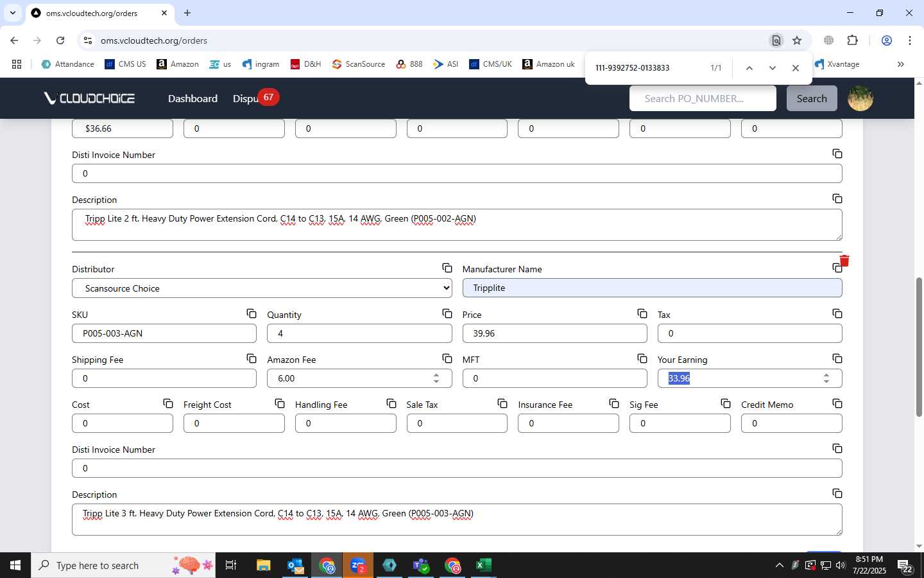Image resolution: width=924 pixels, height=578 pixels.
Task: Copy the Amazon Fee value
Action: click(x=447, y=358)
